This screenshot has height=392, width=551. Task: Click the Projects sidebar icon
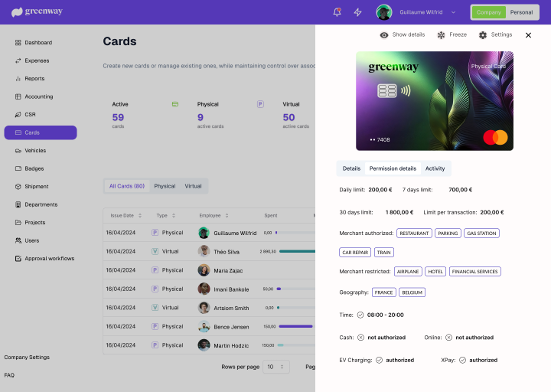click(x=18, y=222)
